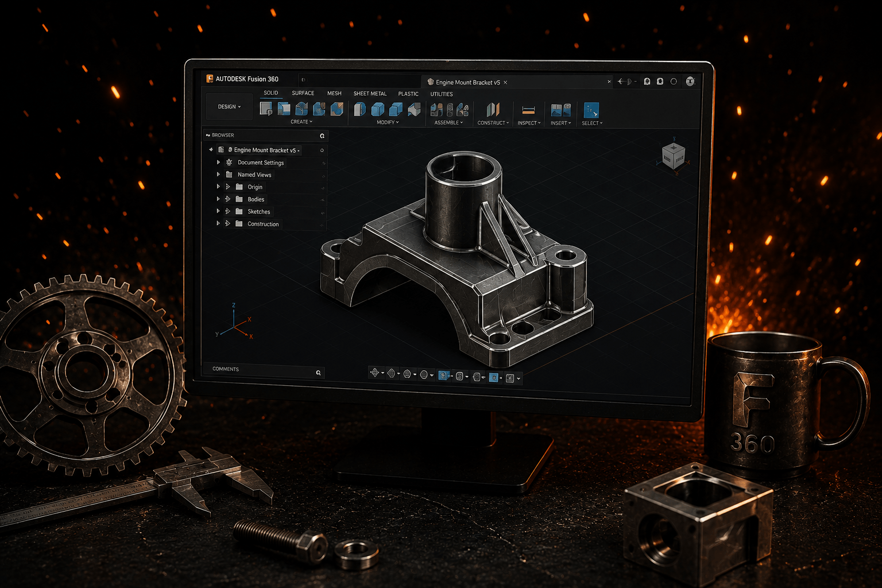Click the first icon in the ASSEMBLE group
This screenshot has height=588, width=882.
(437, 110)
